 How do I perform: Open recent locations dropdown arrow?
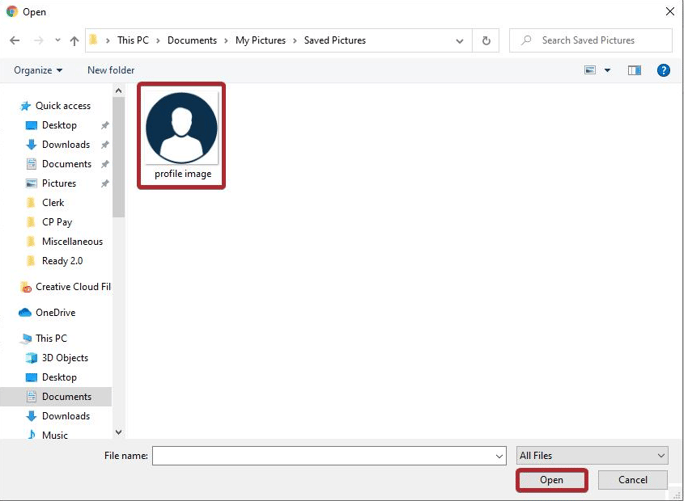tap(57, 40)
